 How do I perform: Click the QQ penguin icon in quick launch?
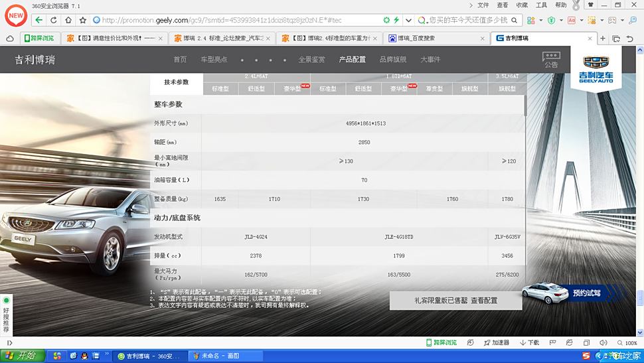point(84,356)
